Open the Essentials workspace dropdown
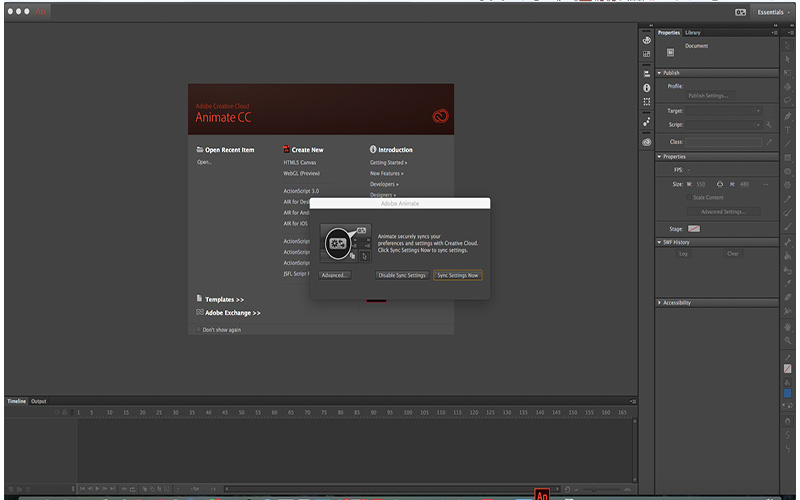 coord(772,12)
